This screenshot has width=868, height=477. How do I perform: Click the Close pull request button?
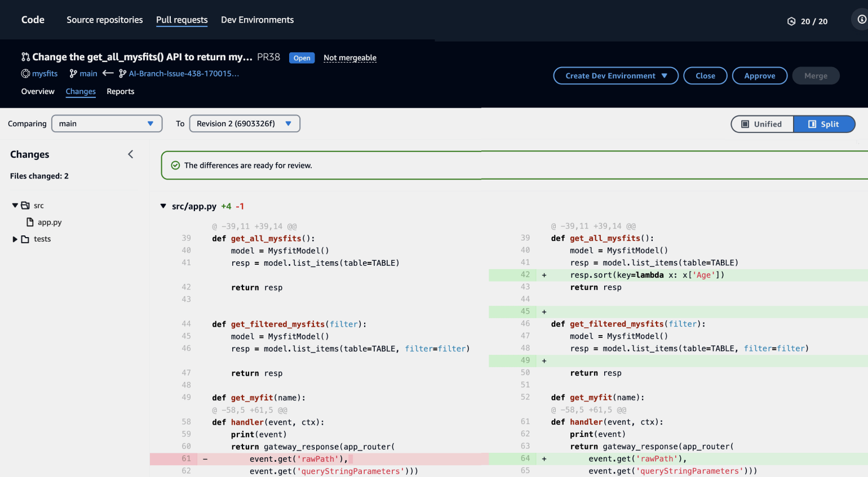pyautogui.click(x=706, y=75)
